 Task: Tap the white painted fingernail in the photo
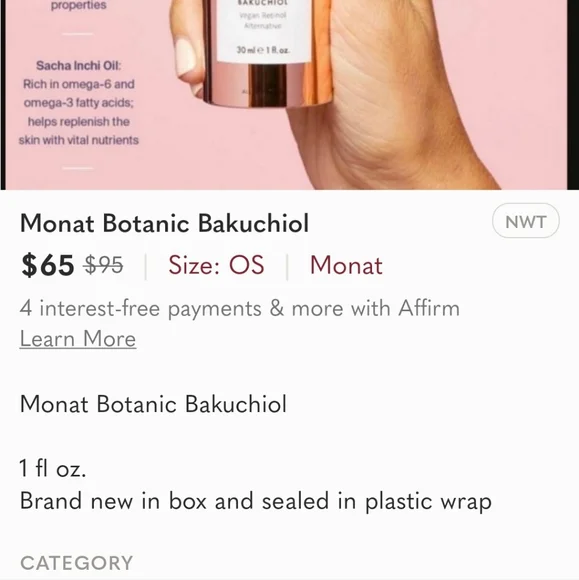(x=184, y=59)
